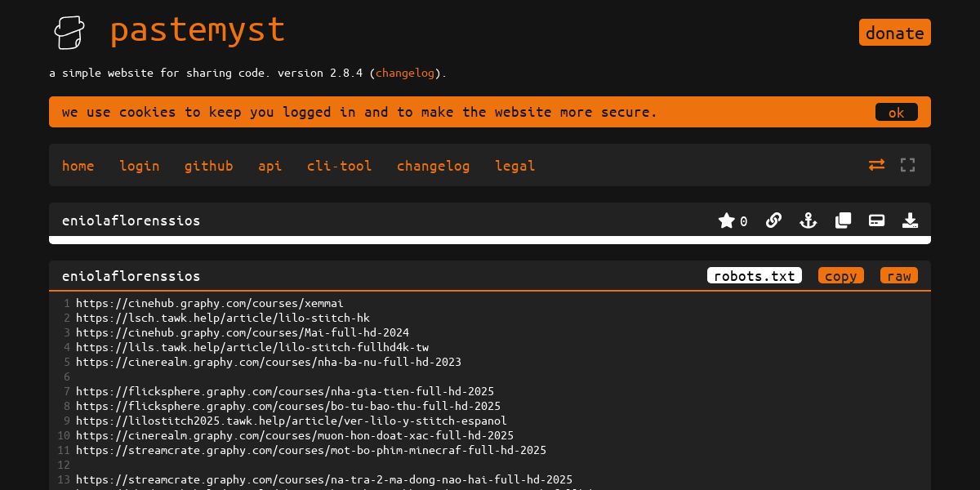
Task: Open the github nav item
Action: tap(209, 166)
